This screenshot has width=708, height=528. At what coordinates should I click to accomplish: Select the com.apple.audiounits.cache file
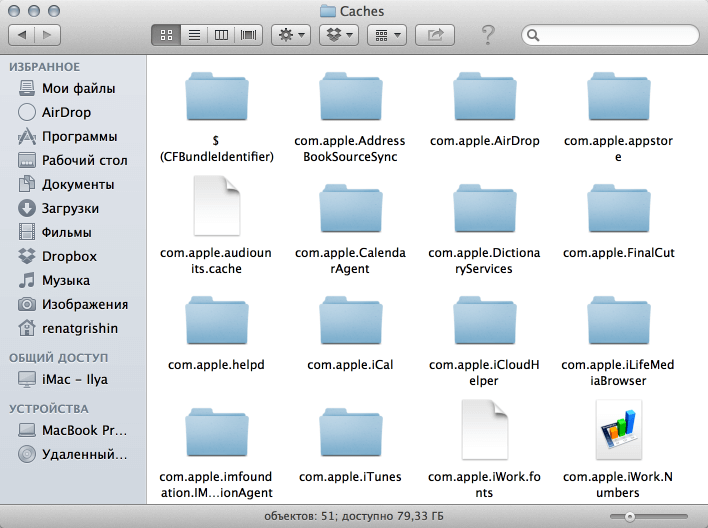pos(215,208)
